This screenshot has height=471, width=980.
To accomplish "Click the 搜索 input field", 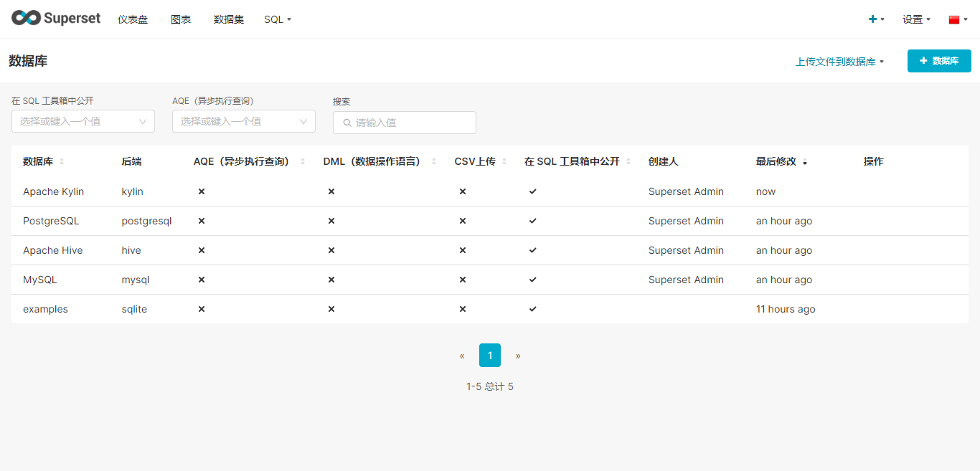I will (405, 123).
